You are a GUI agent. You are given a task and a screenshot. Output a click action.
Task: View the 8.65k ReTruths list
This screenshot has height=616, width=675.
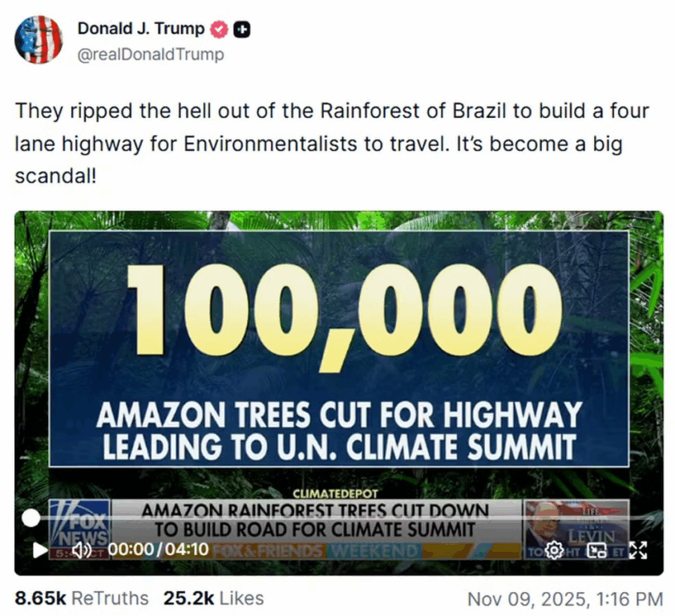coord(82,598)
